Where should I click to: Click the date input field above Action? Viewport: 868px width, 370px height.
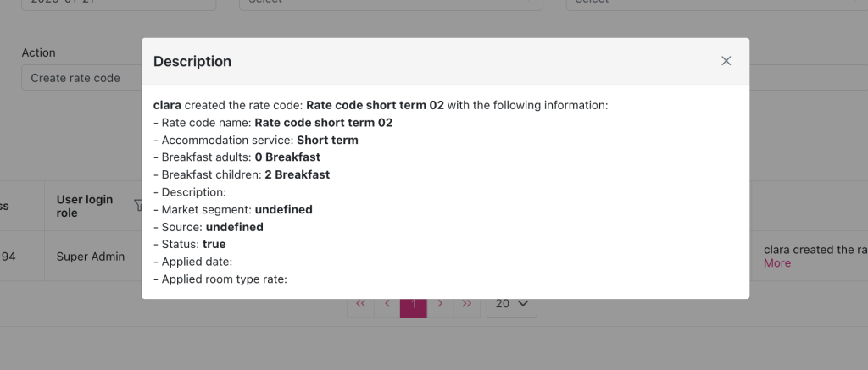click(119, 3)
